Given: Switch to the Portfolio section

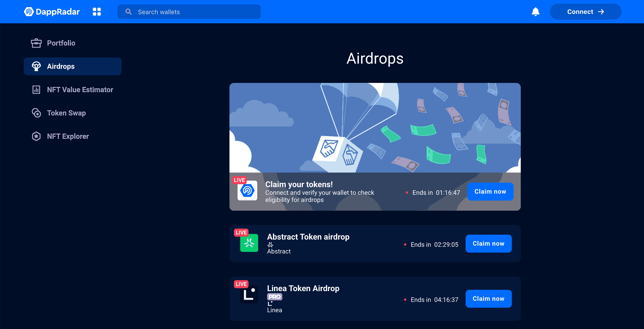Looking at the screenshot, I should pos(61,43).
